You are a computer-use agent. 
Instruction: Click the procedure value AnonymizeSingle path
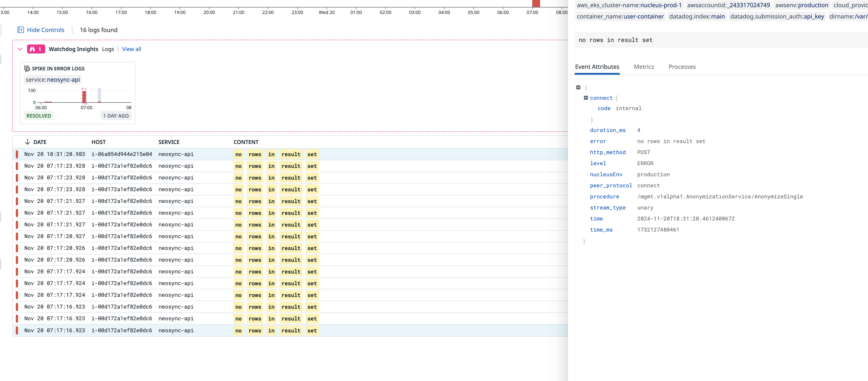click(720, 197)
